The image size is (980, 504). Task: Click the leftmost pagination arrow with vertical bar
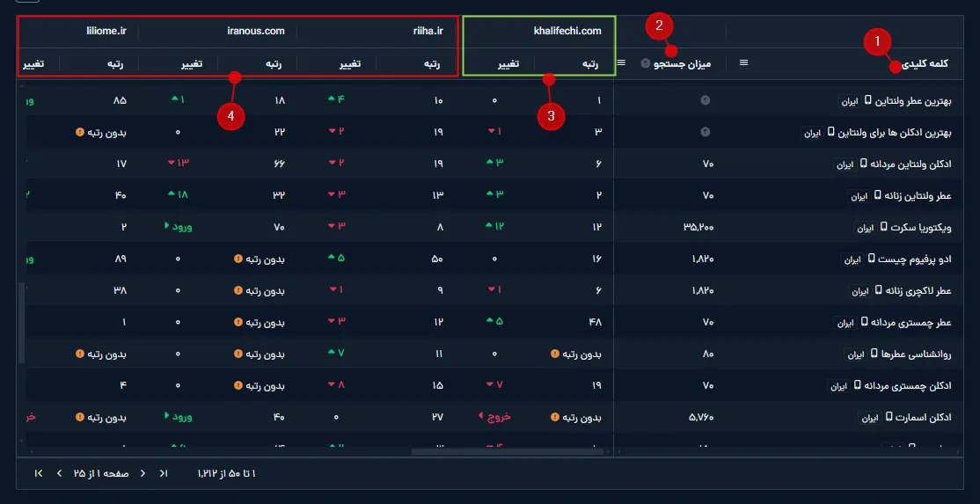point(39,474)
